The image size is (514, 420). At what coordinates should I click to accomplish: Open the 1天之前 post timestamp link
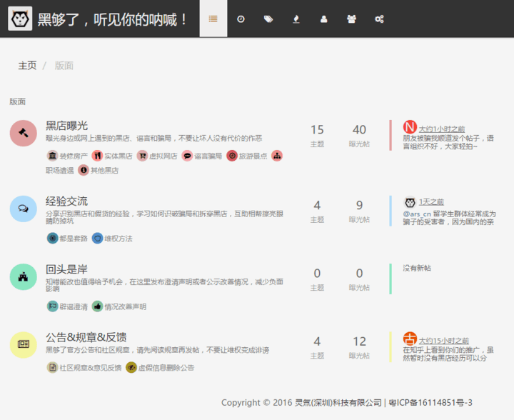[431, 202]
